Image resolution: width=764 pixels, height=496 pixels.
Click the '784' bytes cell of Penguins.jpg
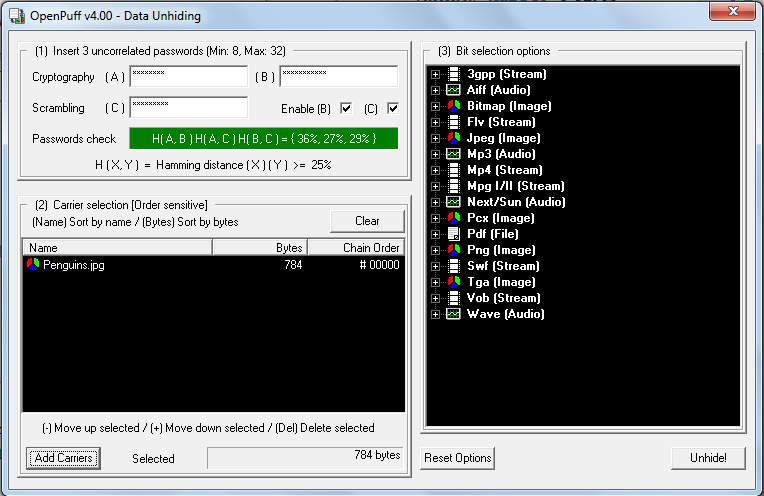(x=293, y=265)
